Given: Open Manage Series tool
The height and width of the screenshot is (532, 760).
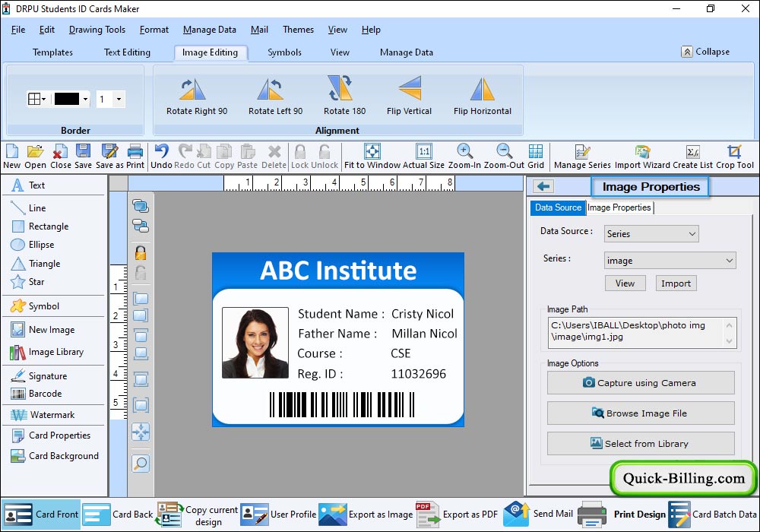Looking at the screenshot, I should (x=582, y=157).
